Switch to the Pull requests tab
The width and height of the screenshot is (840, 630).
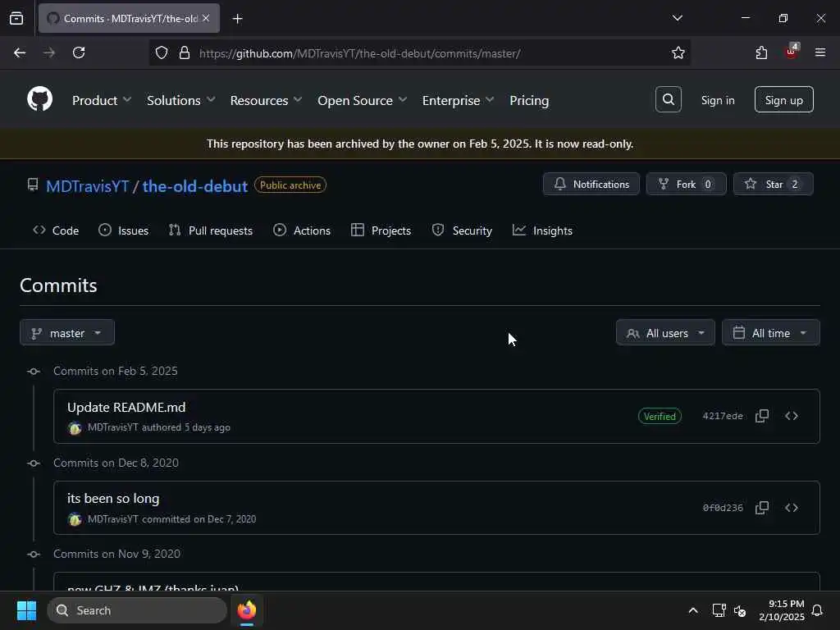211,231
